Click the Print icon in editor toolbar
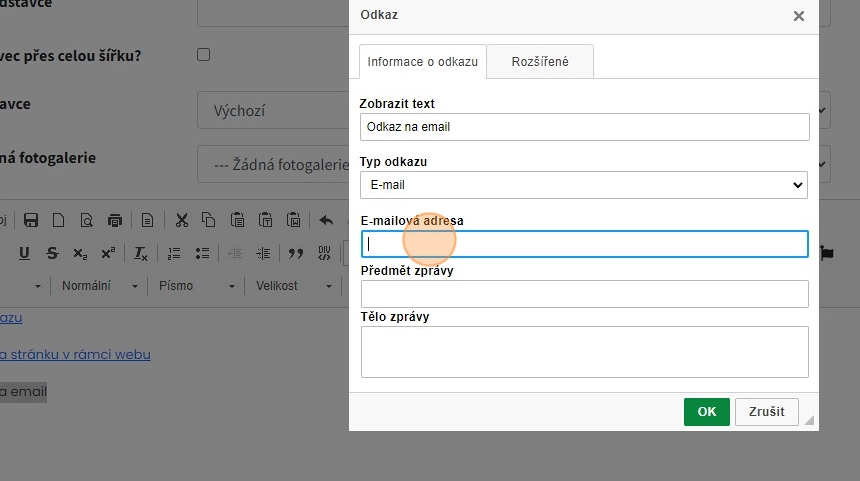 [x=115, y=220]
